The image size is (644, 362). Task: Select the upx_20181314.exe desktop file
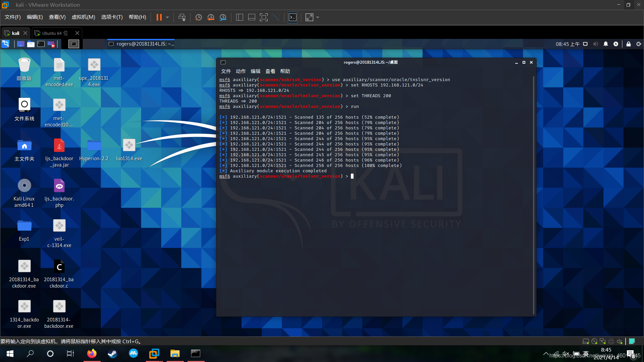(94, 72)
